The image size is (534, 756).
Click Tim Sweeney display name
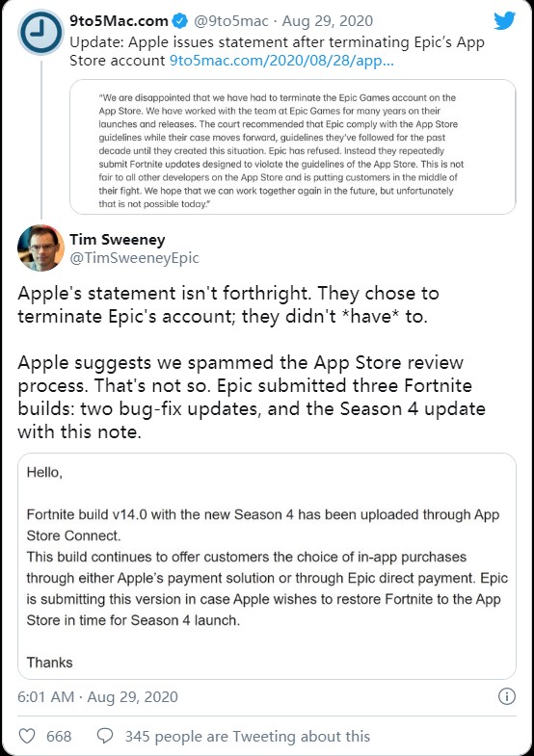tap(118, 239)
